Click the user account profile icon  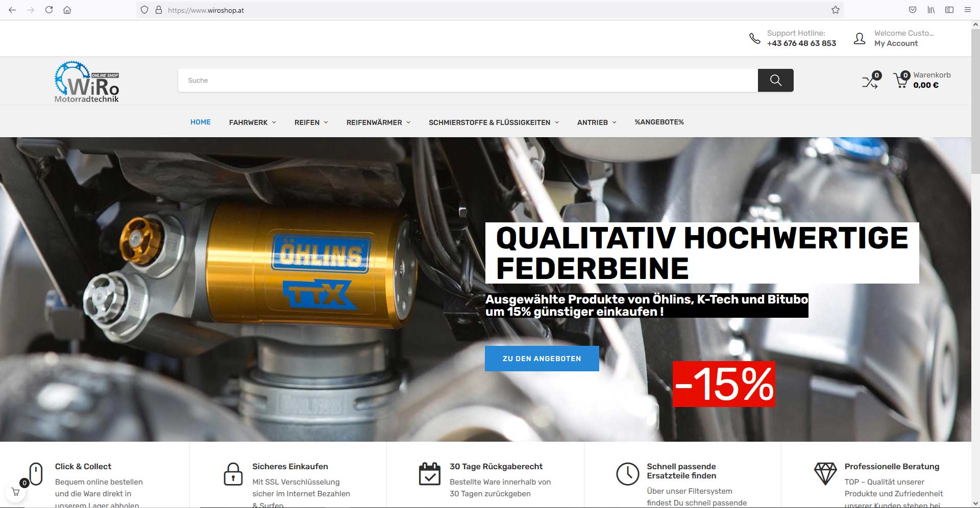[x=860, y=38]
